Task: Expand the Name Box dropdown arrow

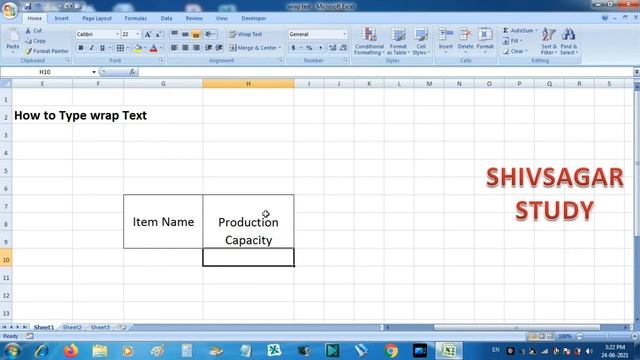Action: pyautogui.click(x=94, y=72)
